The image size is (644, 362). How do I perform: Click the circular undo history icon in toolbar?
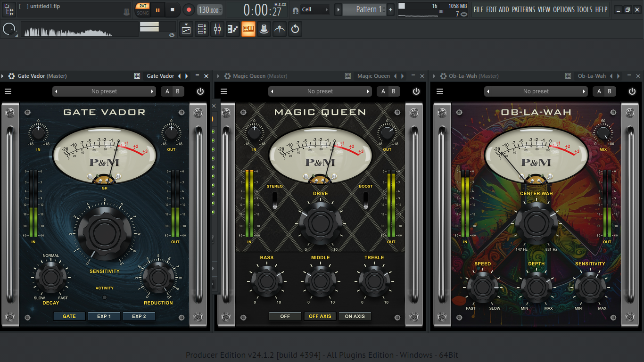295,29
